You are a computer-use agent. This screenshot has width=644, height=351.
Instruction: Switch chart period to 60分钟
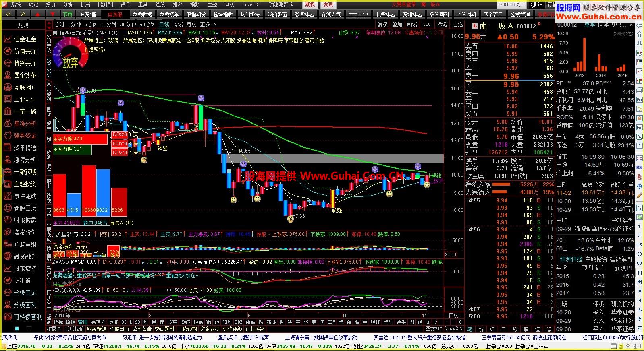click(x=147, y=25)
